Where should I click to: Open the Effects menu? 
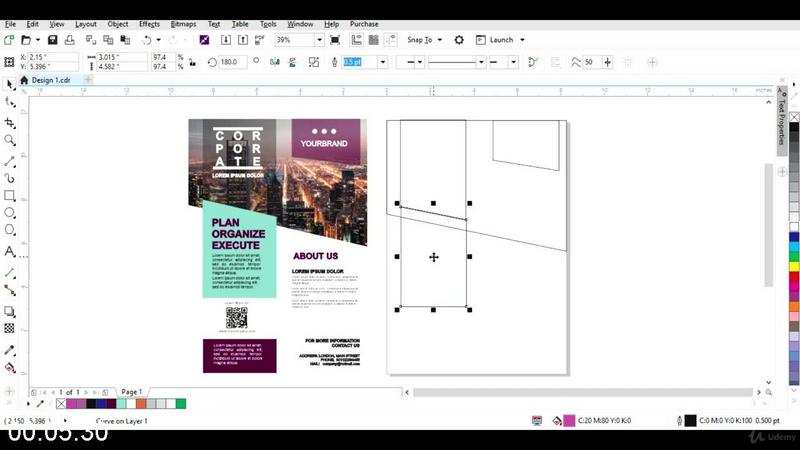[x=149, y=24]
